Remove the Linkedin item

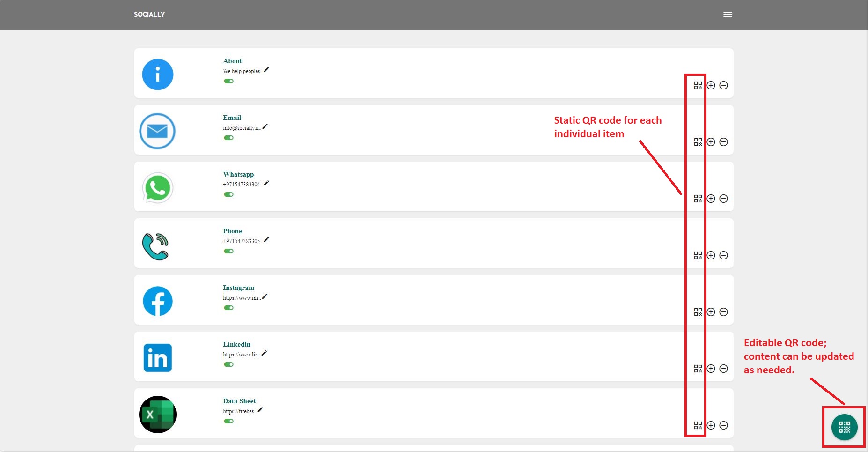[723, 369]
